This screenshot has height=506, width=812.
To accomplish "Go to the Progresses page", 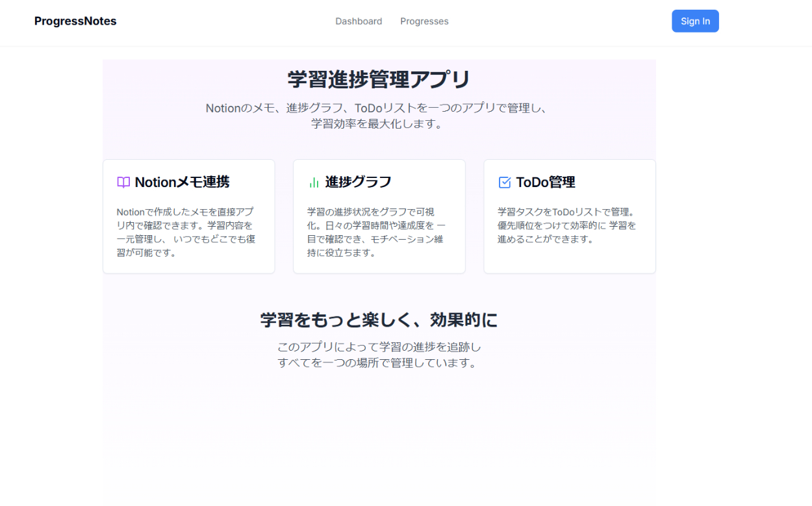I will click(424, 21).
